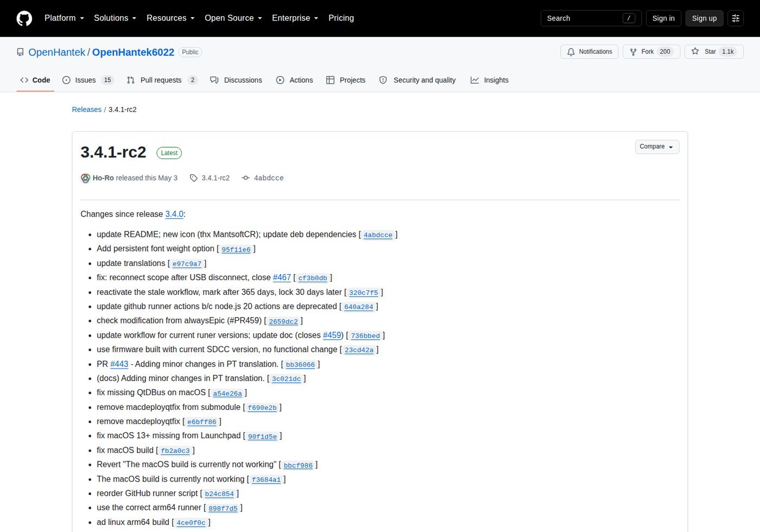Expand the Resources menu

pyautogui.click(x=170, y=18)
